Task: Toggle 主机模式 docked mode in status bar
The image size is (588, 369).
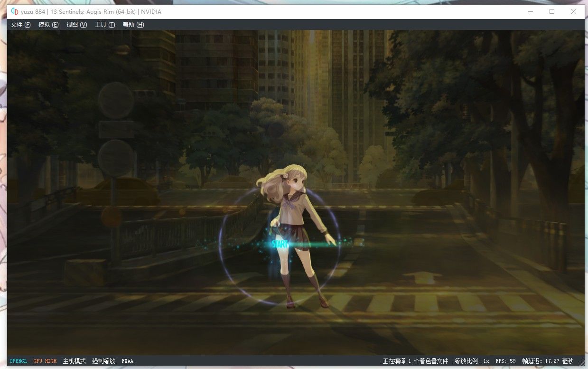Action: pyautogui.click(x=74, y=361)
